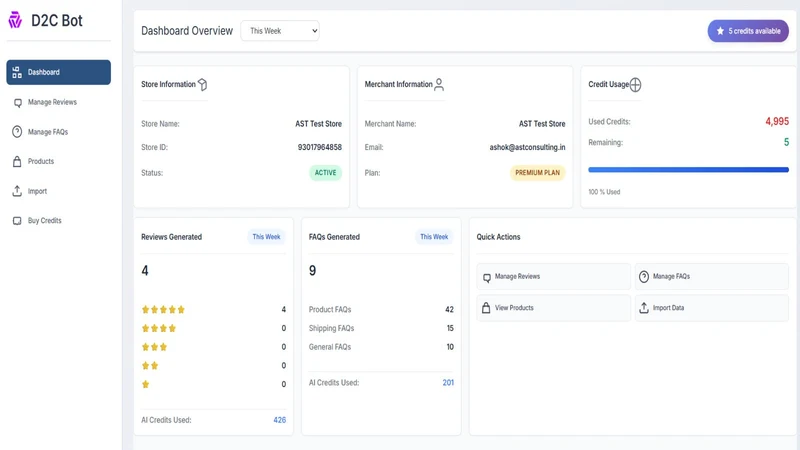Click the Dashboard grid icon in sidebar

coord(17,72)
